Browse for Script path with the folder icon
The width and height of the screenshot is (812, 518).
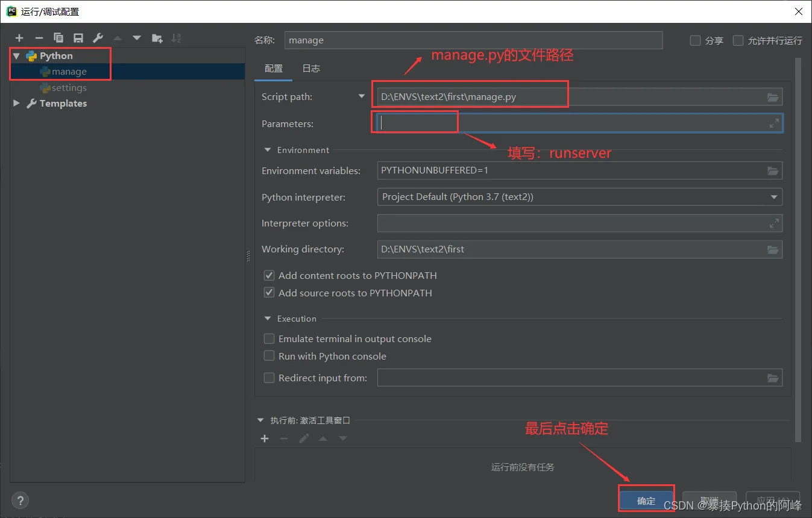[773, 97]
